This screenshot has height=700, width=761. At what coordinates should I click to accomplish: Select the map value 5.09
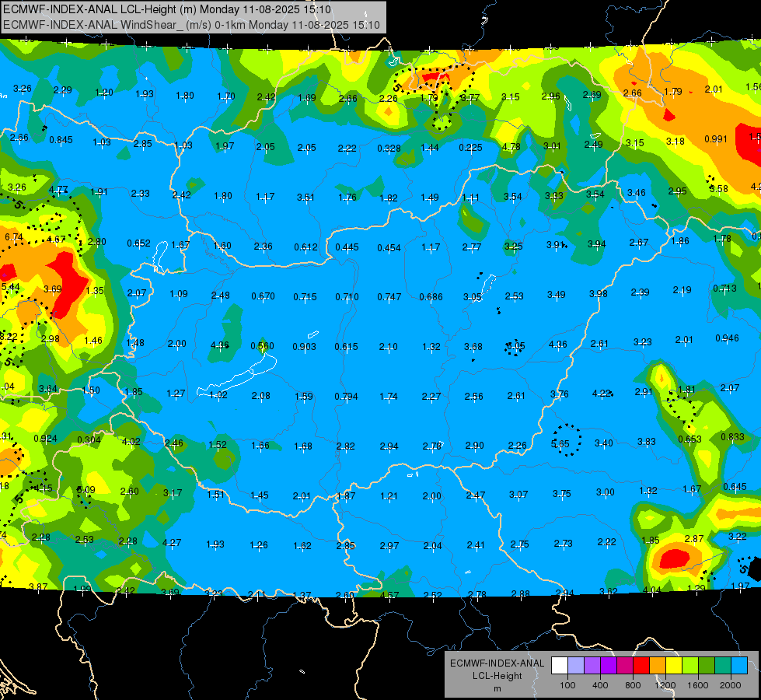pyautogui.click(x=86, y=490)
